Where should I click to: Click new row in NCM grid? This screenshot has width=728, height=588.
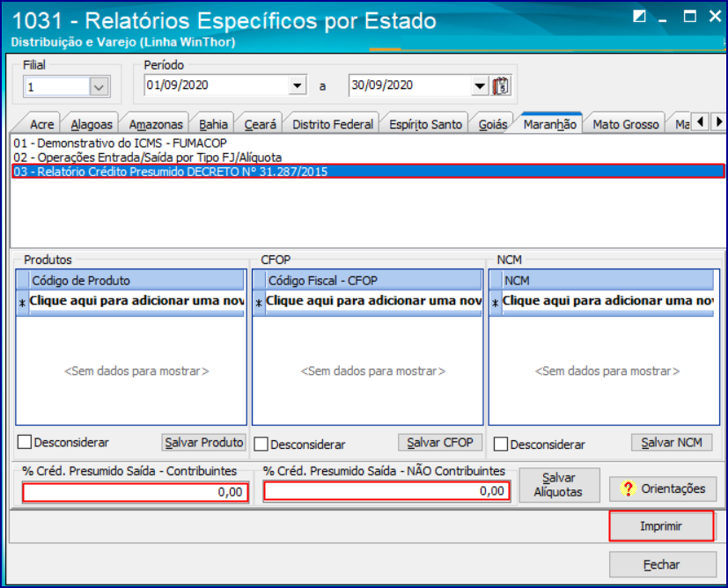pos(607,301)
